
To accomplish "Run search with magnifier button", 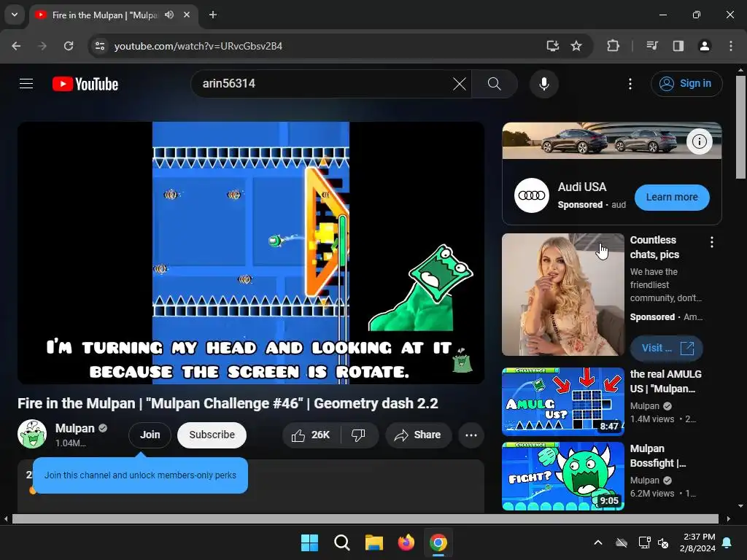I will (495, 84).
